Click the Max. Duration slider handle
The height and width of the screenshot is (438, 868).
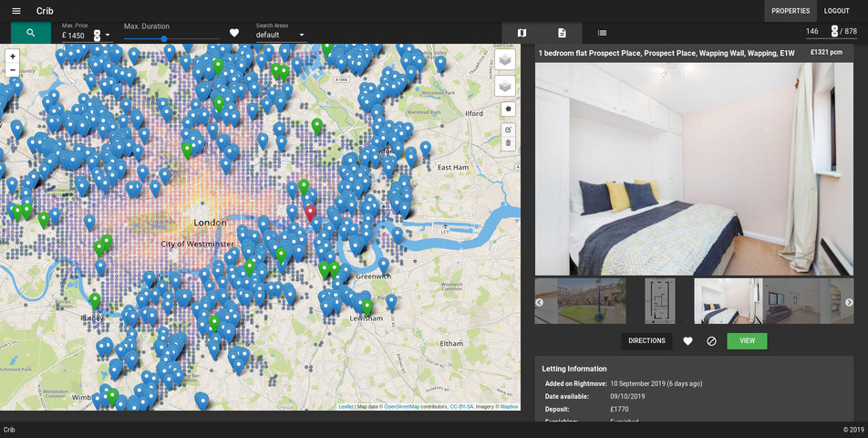(x=164, y=38)
